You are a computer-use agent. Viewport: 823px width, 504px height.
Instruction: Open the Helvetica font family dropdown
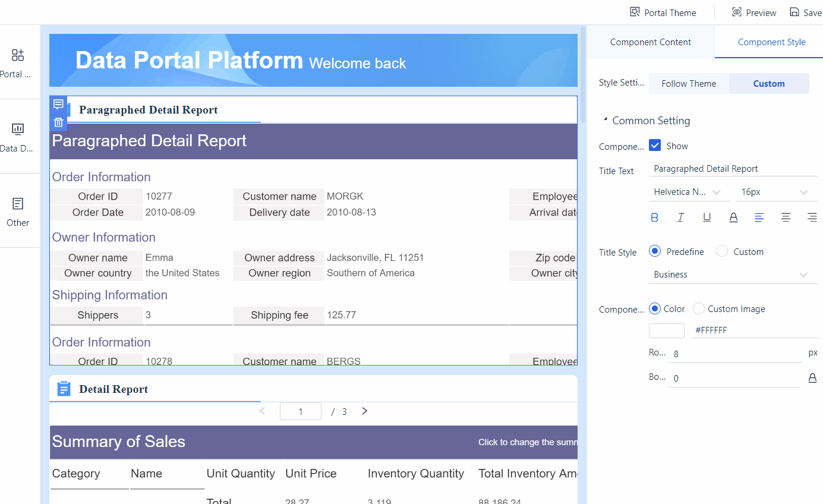point(689,192)
